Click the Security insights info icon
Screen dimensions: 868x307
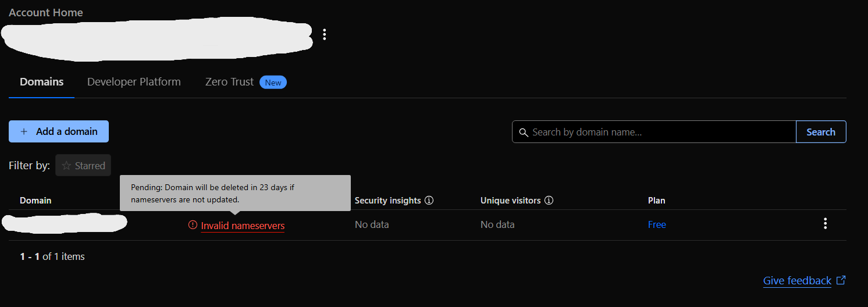[x=429, y=201]
